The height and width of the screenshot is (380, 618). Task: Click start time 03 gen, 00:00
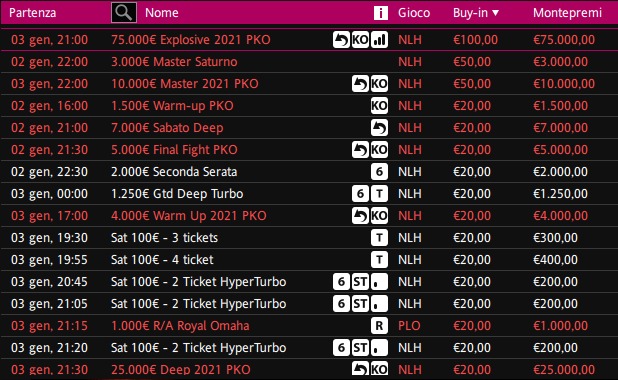[49, 194]
